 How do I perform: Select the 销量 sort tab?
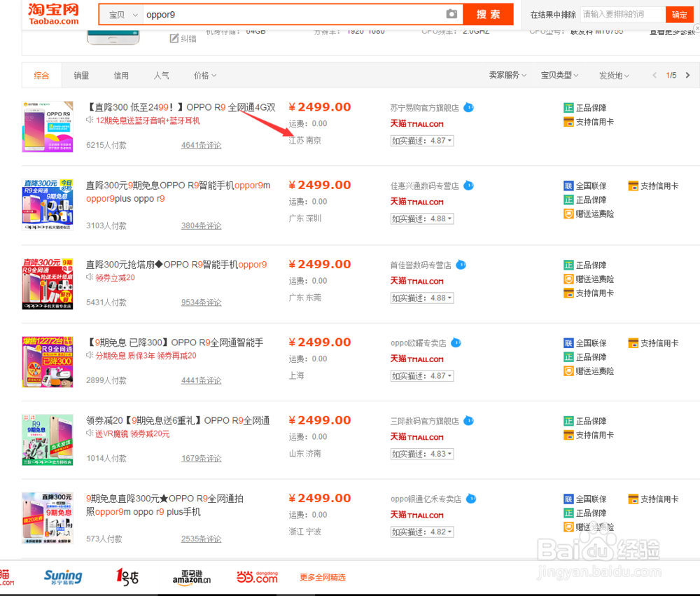[81, 76]
